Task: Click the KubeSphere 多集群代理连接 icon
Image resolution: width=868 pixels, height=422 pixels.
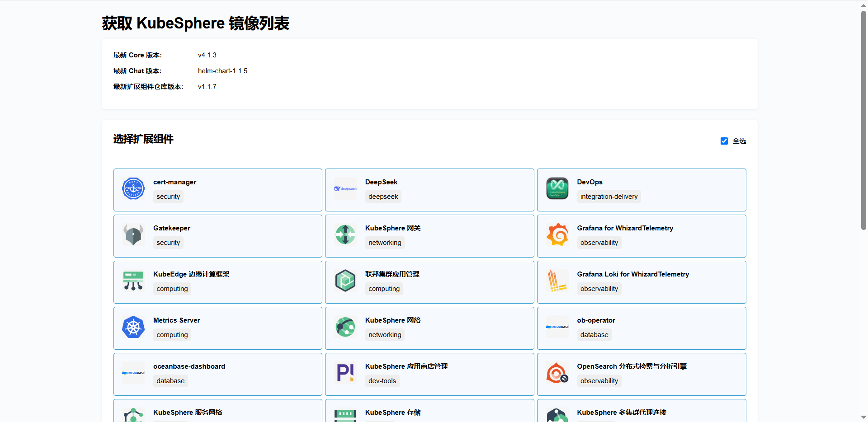Action: pos(557,415)
